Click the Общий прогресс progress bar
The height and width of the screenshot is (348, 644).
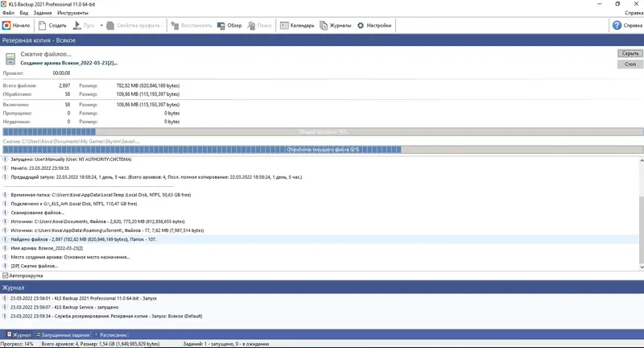click(323, 132)
